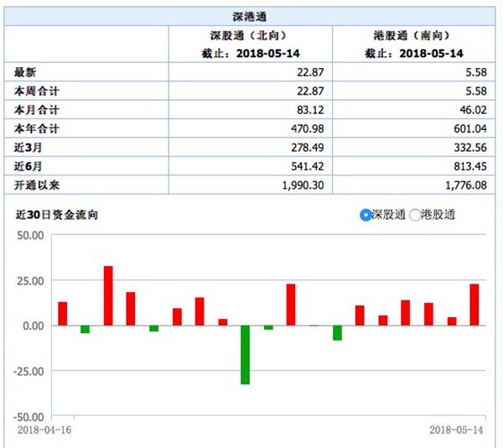Viewport: 503px width, 448px height.
Task: Click the 近3月 row label
Action: point(28,148)
